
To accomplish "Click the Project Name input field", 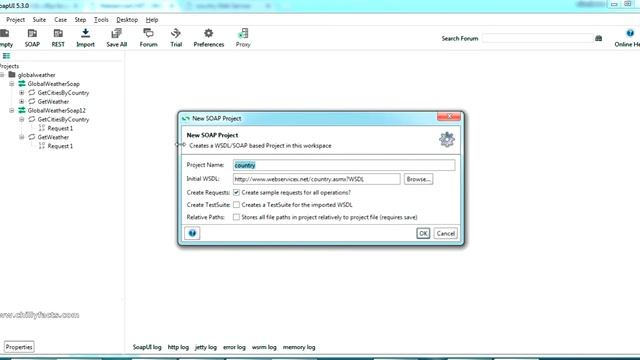I will [344, 165].
